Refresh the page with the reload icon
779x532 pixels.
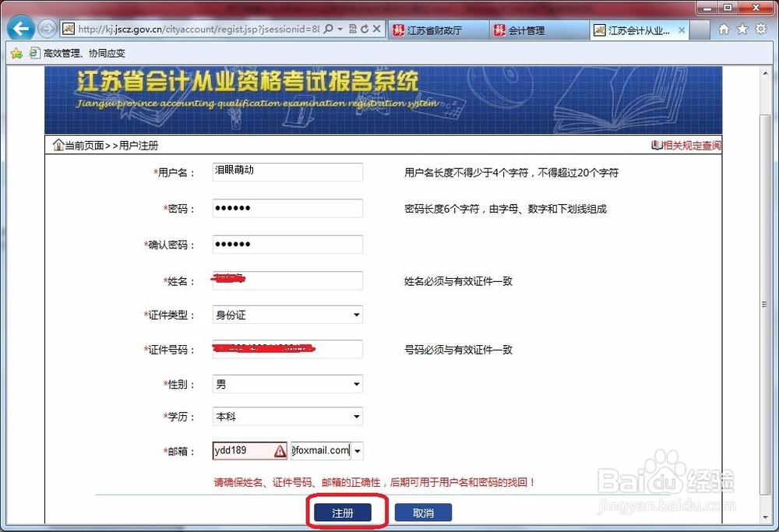[365, 29]
